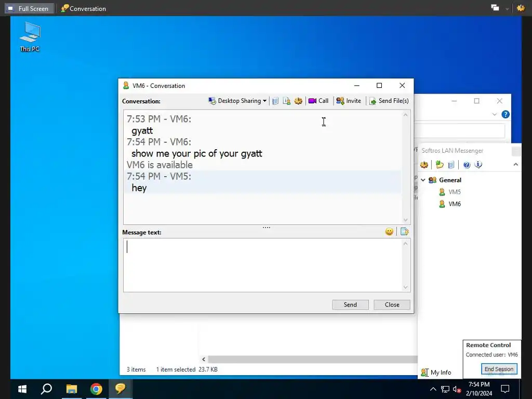Collapse the General group in user list
The height and width of the screenshot is (399, 532).
coord(423,180)
